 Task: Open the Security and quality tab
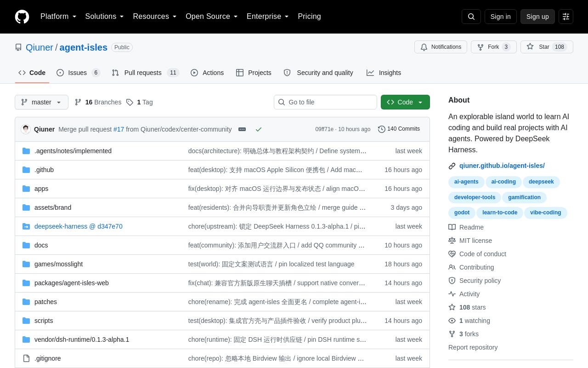coord(318,73)
